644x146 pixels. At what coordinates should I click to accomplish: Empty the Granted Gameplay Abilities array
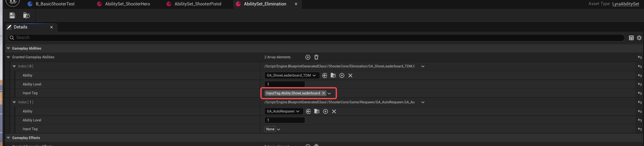coord(316,57)
